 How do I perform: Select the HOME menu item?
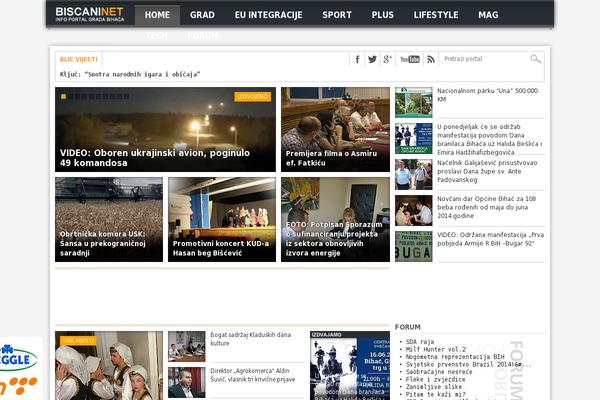pyautogui.click(x=157, y=15)
